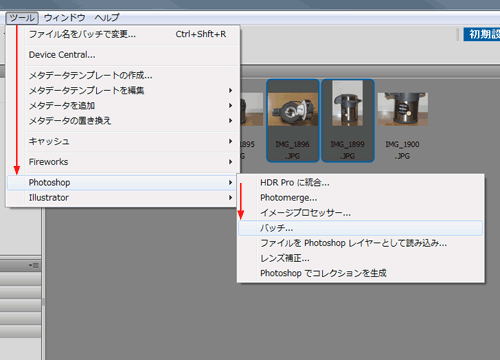The height and width of the screenshot is (360, 500).
Task: Select the IMG_1896.JPG thumbnail
Action: pos(293,121)
